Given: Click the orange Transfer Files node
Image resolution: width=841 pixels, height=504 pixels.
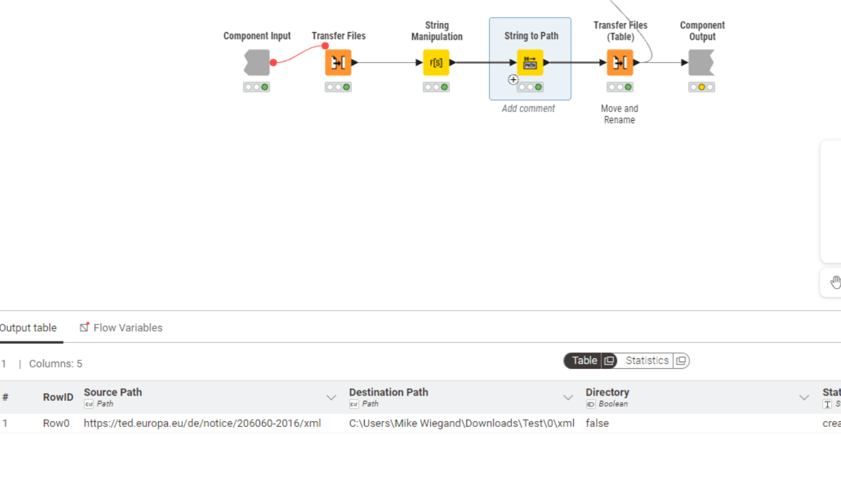Looking at the screenshot, I should (x=338, y=63).
